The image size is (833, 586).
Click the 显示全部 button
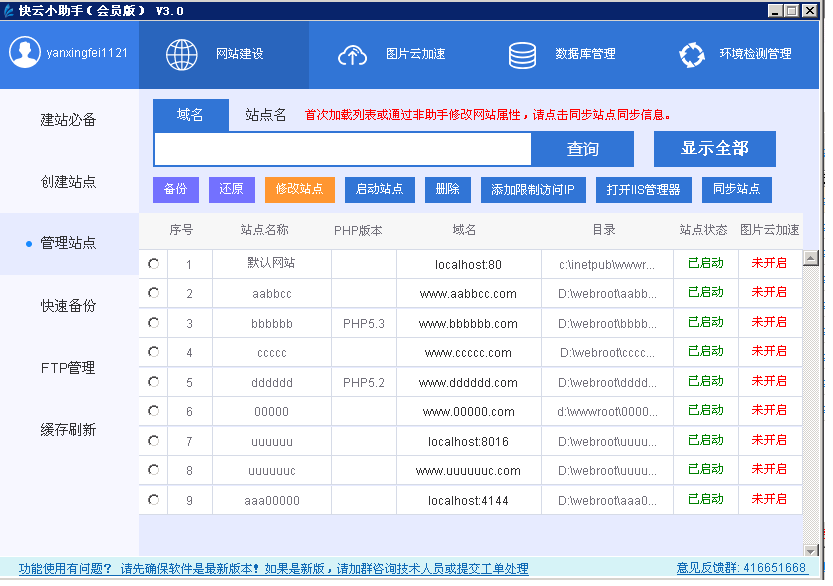[715, 149]
